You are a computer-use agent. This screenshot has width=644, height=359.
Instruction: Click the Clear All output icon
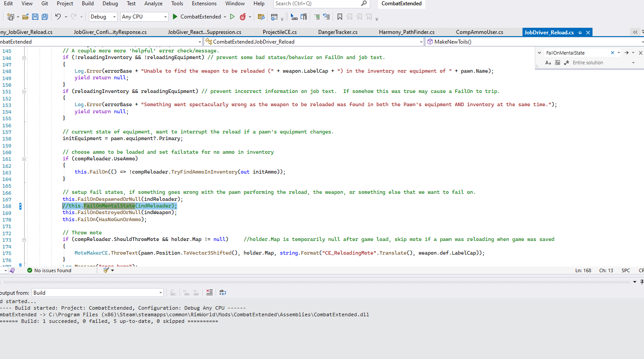(x=210, y=293)
